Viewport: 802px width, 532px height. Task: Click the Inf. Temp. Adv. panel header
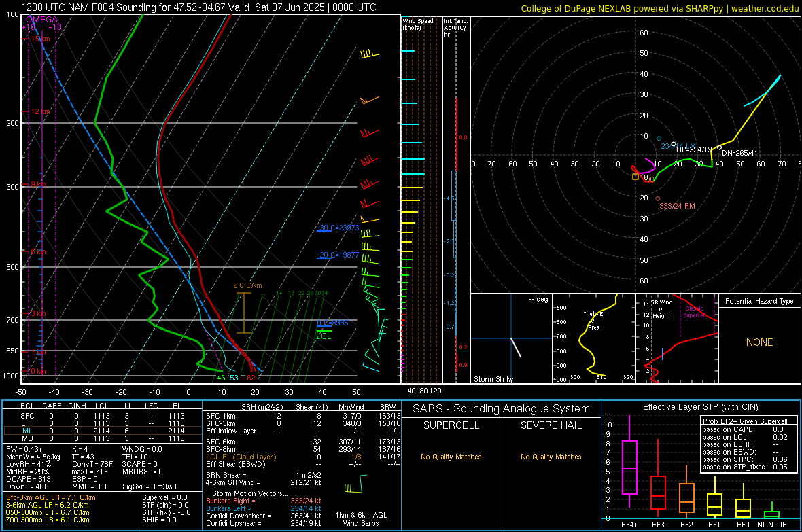pyautogui.click(x=455, y=28)
